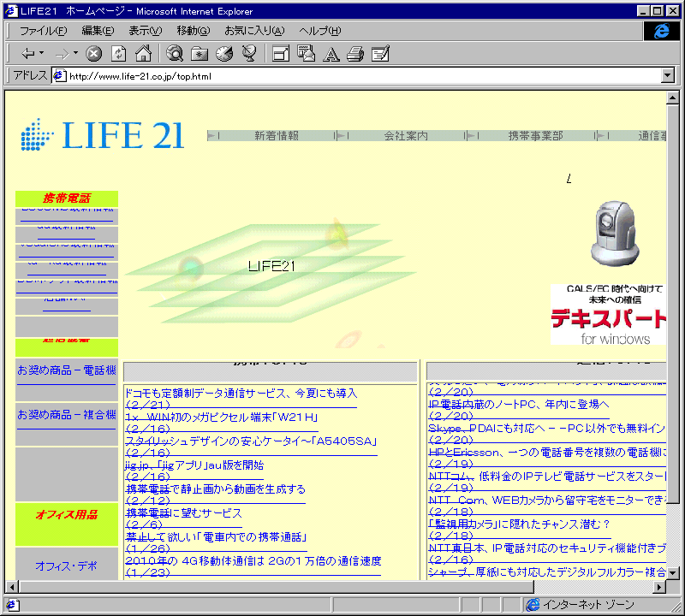The height and width of the screenshot is (616, 685).
Task: Open the ファイル(F) menu
Action: [x=44, y=31]
